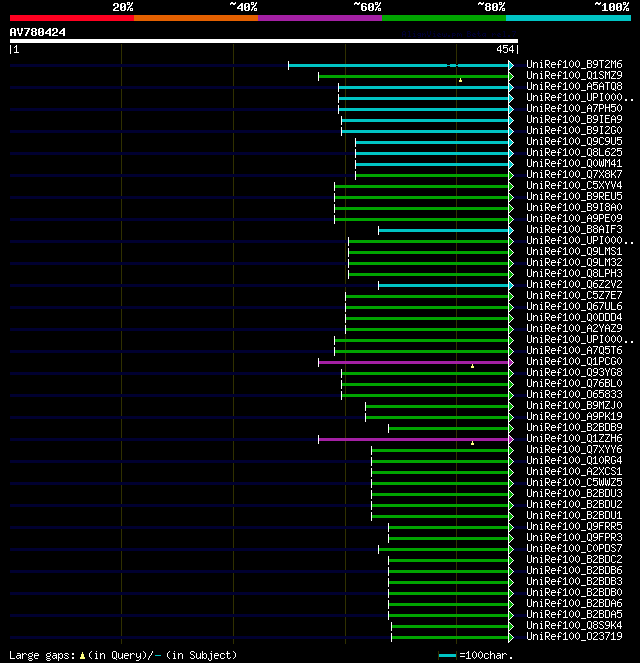Viewport: 640px width, 663px height.
Task: Open the UniRef100_Q1SMZ9 hit label
Action: pos(574,75)
